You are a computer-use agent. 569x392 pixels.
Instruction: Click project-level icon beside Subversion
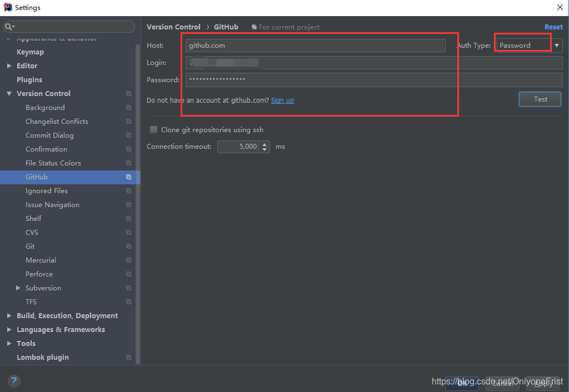click(x=128, y=288)
